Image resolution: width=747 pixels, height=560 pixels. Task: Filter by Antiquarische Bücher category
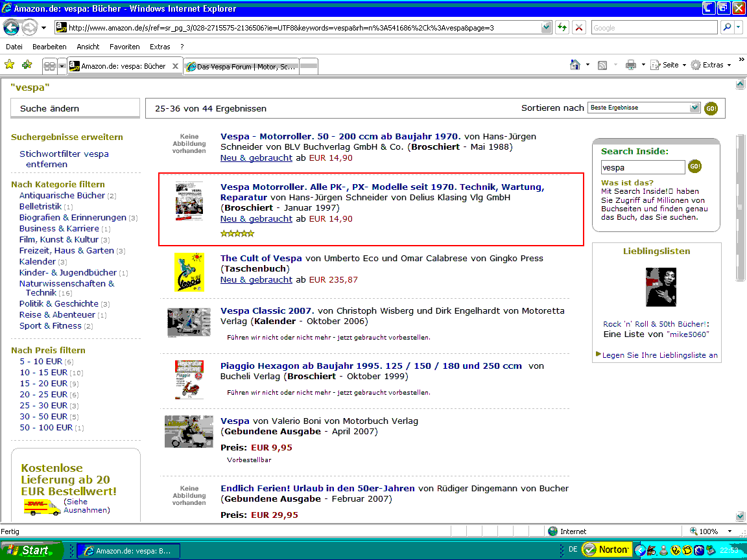point(62,195)
